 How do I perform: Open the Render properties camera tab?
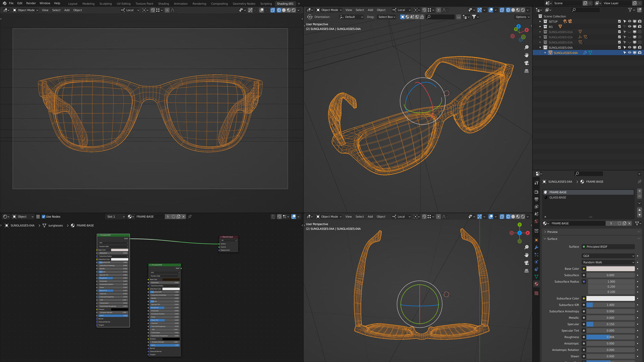pos(536,192)
